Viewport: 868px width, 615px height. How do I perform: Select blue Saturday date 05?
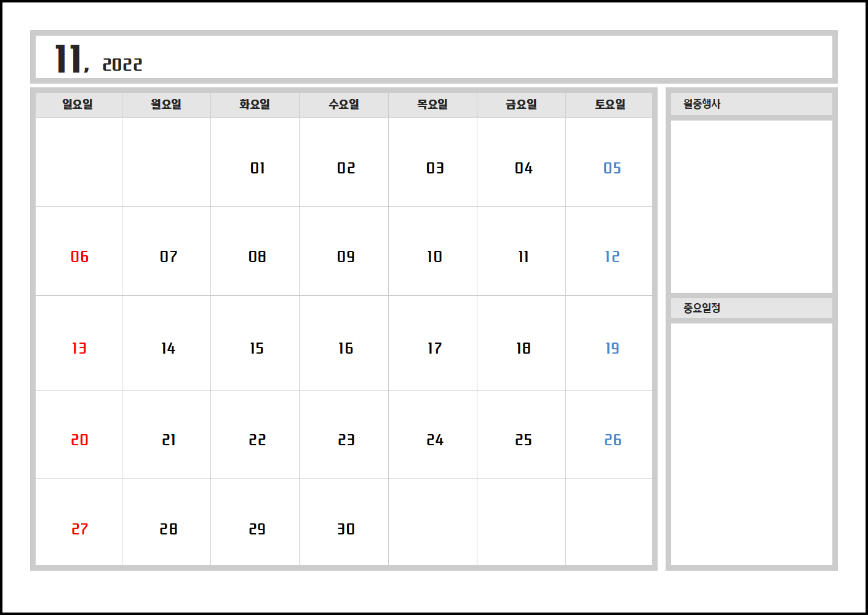[x=612, y=168]
